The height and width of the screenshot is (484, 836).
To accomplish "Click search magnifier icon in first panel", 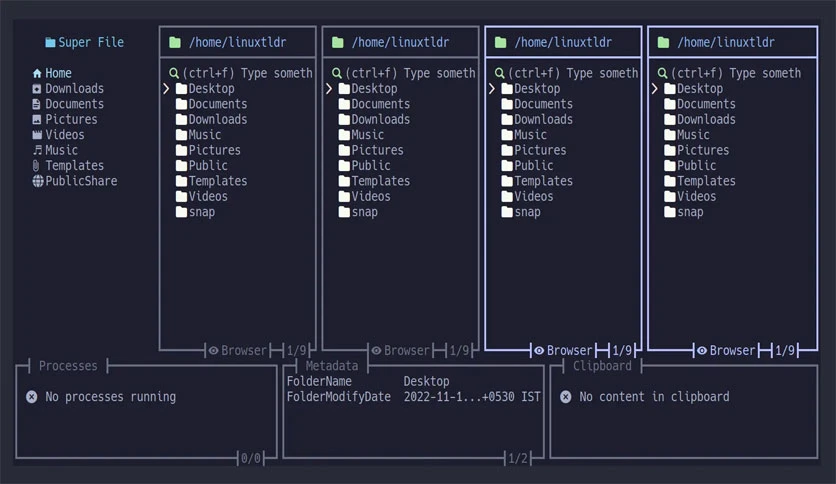I will click(x=174, y=73).
